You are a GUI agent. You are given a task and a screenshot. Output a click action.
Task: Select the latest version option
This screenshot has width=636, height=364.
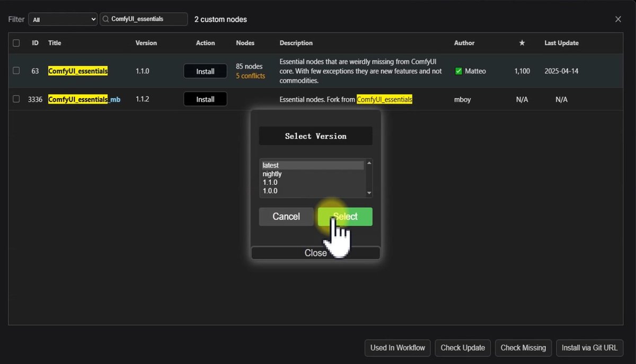313,165
